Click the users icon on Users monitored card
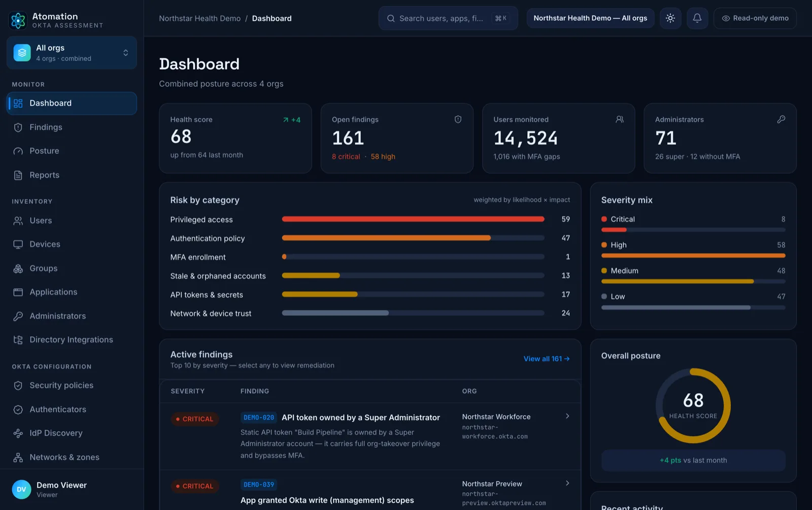Image resolution: width=812 pixels, height=510 pixels. 620,119
